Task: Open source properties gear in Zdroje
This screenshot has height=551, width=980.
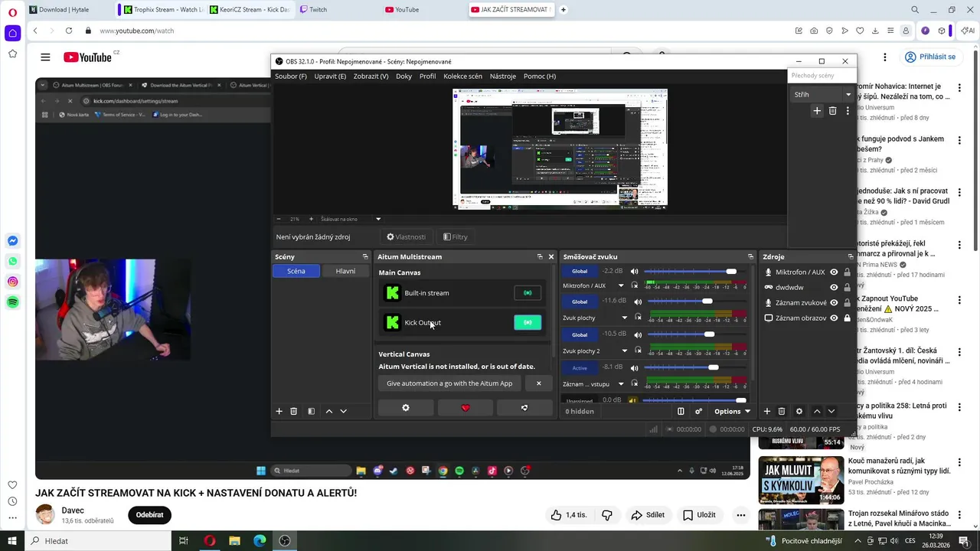Action: (799, 412)
